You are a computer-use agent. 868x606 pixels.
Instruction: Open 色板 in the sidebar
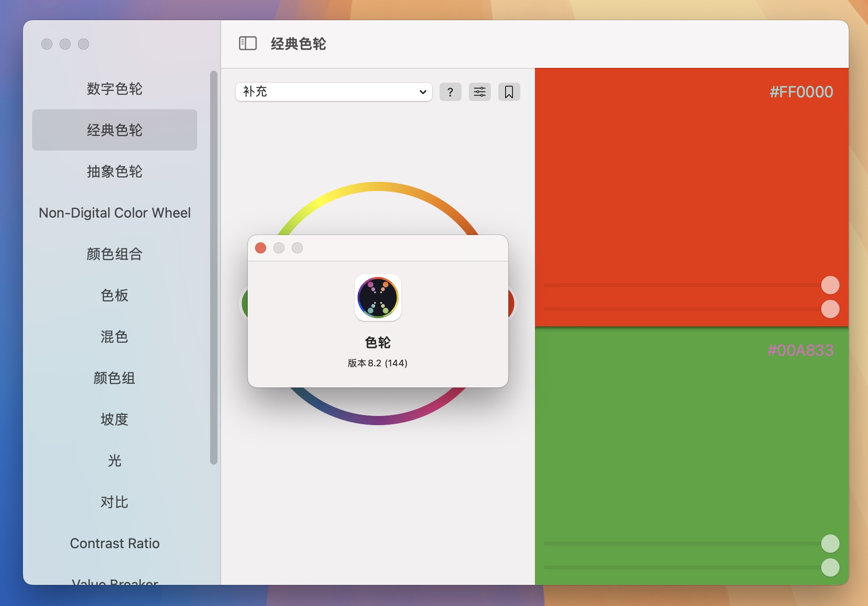pyautogui.click(x=115, y=295)
